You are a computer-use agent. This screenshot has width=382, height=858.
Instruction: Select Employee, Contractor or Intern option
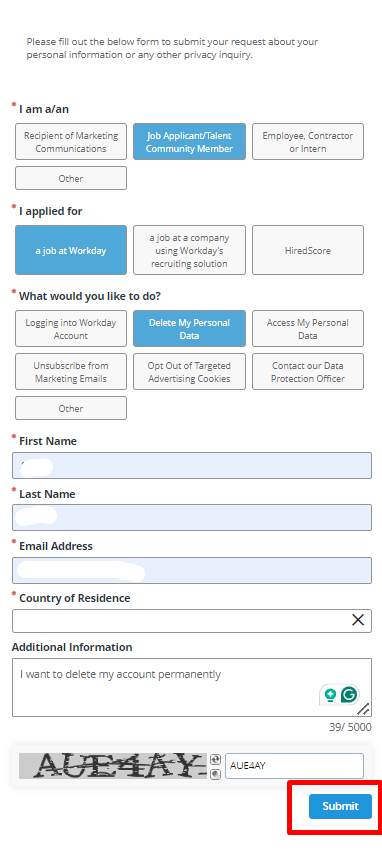tap(308, 142)
